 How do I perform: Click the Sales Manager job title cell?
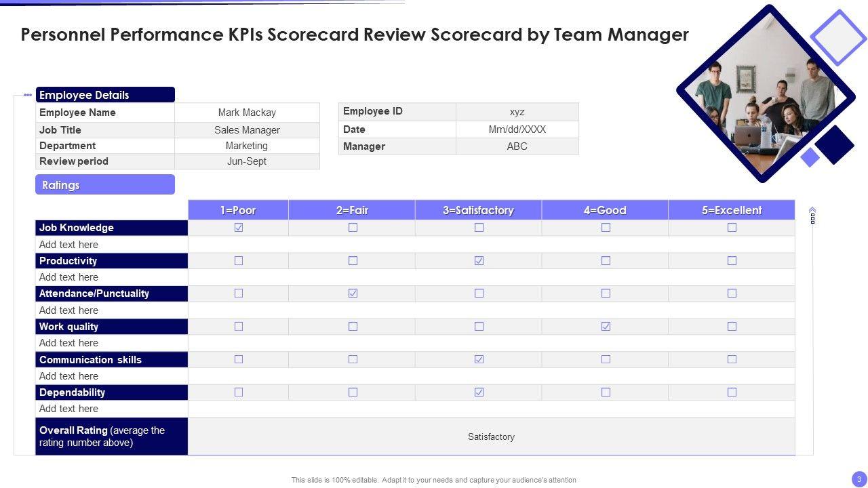point(247,130)
